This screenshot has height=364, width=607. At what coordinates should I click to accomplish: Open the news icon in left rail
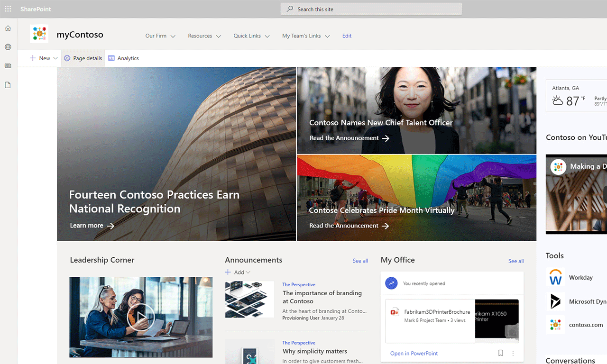coord(8,66)
